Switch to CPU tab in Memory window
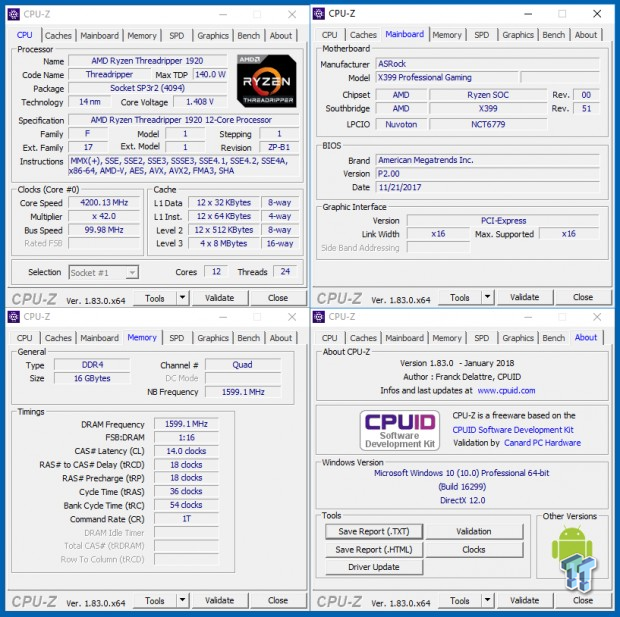The height and width of the screenshot is (617, 620). [25, 338]
